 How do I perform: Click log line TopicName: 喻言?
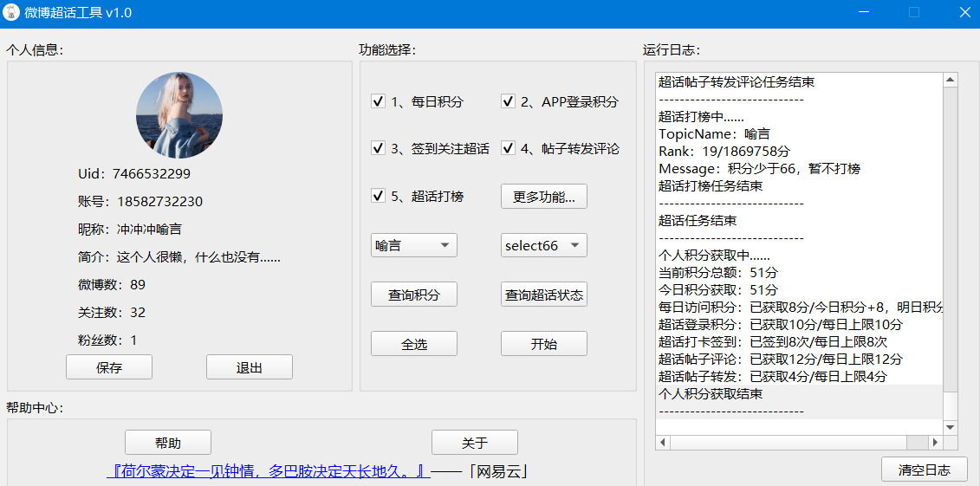click(x=714, y=133)
